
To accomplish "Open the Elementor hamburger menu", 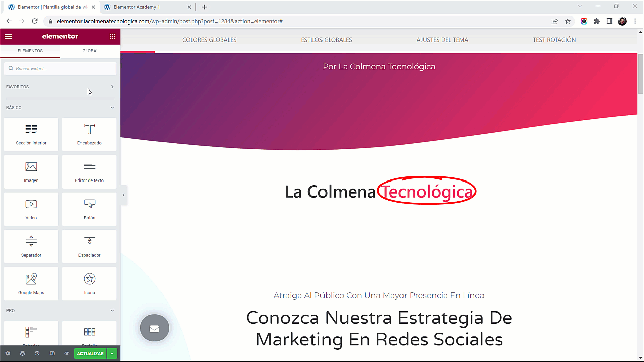I will [x=8, y=36].
